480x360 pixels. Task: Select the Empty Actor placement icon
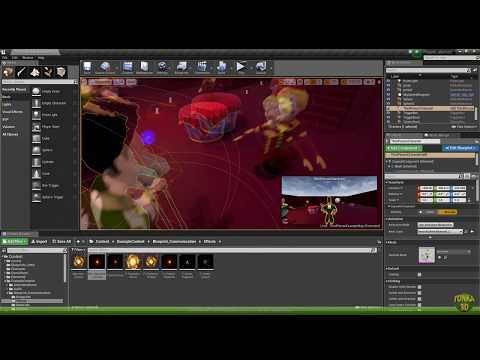pos(36,91)
